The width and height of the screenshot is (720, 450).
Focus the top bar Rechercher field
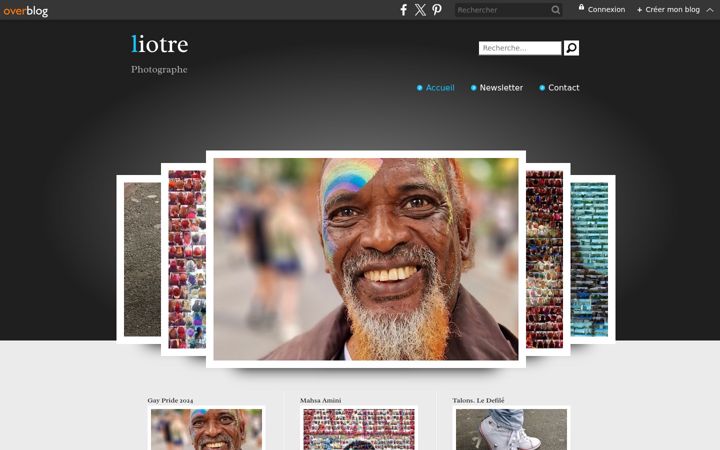(503, 10)
